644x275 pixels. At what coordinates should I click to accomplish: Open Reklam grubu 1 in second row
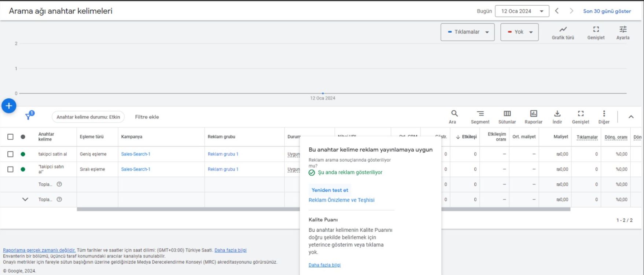pyautogui.click(x=223, y=169)
